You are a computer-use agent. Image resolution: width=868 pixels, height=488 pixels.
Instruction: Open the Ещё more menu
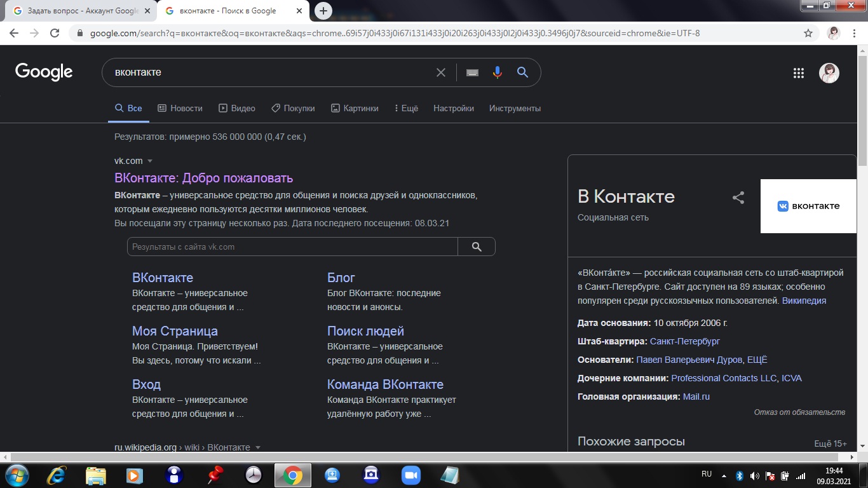tap(406, 108)
